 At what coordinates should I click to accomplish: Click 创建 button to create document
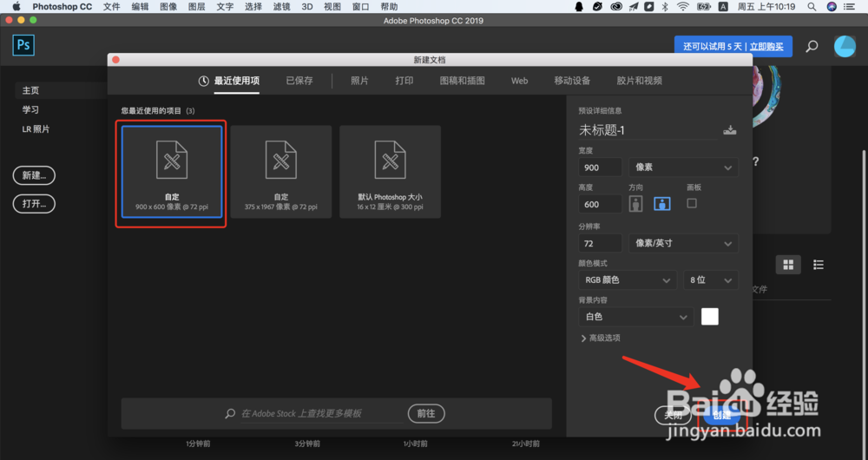pyautogui.click(x=722, y=415)
